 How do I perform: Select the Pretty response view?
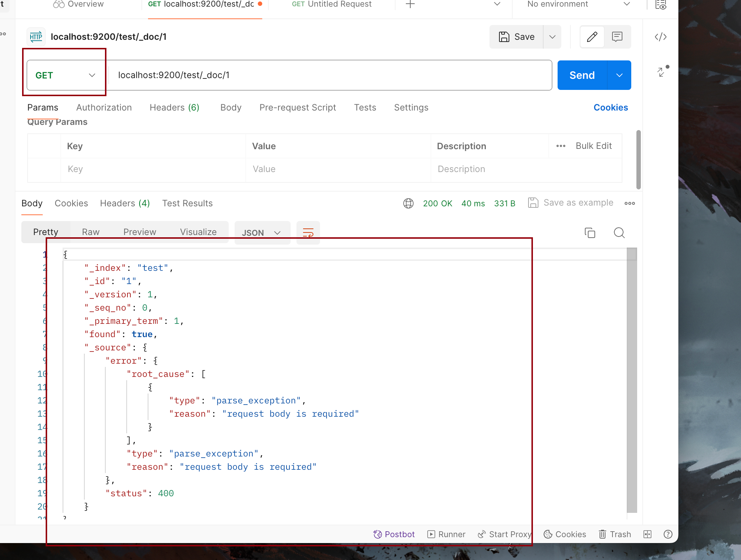coord(46,232)
